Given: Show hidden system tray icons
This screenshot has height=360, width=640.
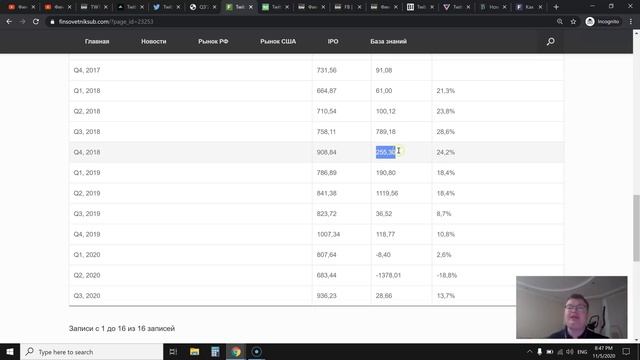Looking at the screenshot, I should pos(529,352).
